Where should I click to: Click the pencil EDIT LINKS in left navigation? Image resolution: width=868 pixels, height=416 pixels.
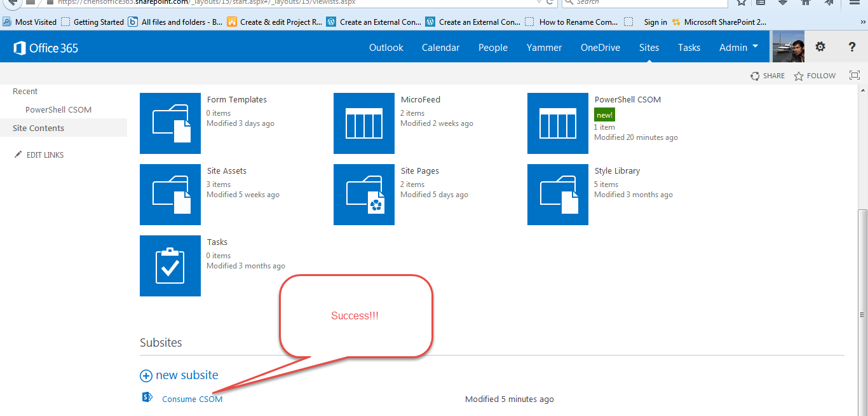click(x=39, y=155)
